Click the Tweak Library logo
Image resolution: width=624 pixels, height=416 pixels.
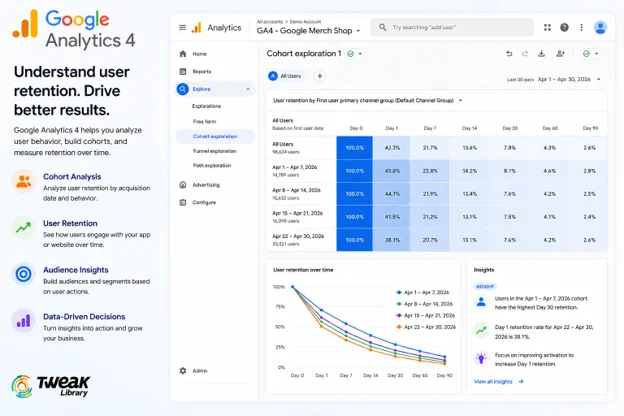coord(51,387)
